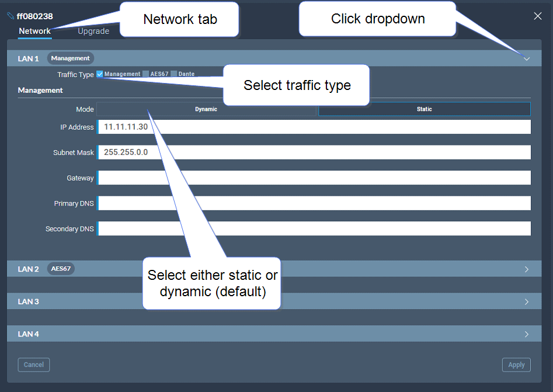The image size is (553, 392).
Task: Click the Traffic Type label
Action: pos(75,74)
